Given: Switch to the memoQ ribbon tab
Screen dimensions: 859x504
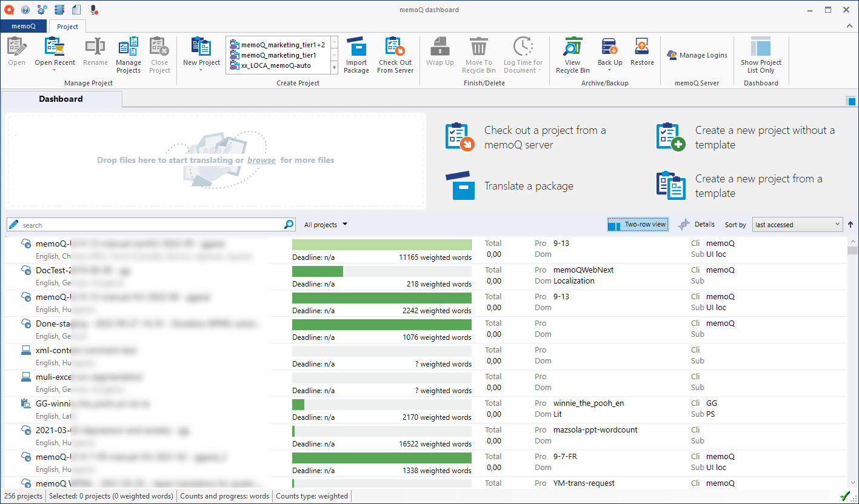Looking at the screenshot, I should point(24,27).
